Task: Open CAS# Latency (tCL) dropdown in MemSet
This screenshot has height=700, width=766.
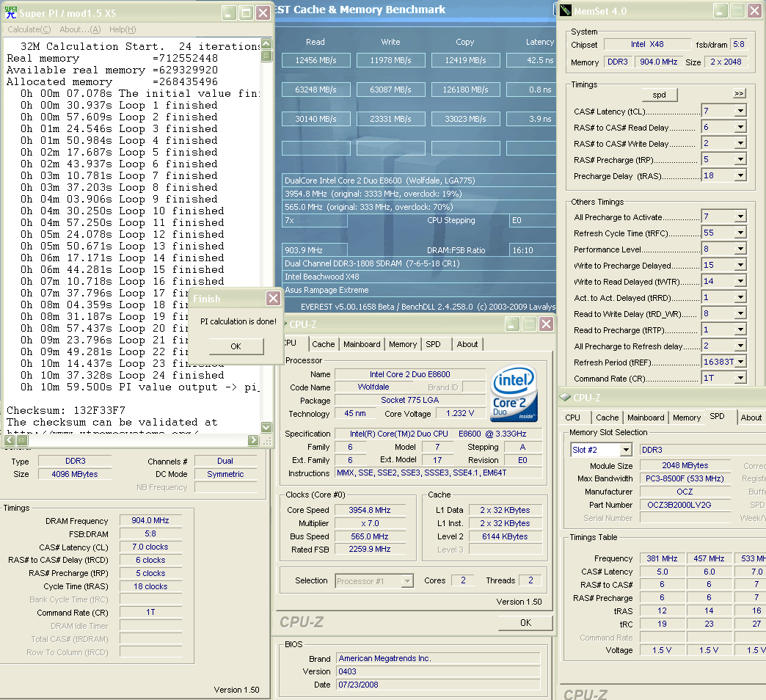Action: pos(740,111)
